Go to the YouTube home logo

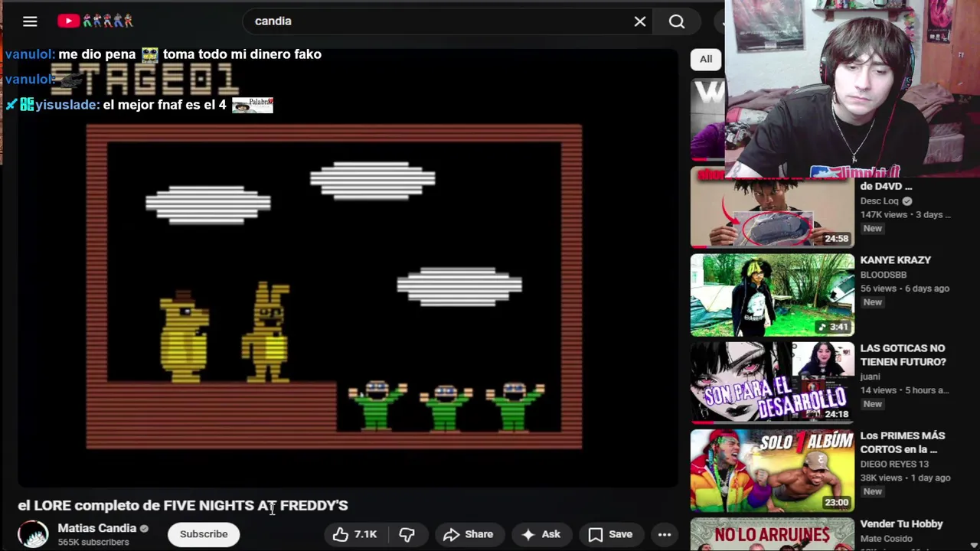(95, 21)
